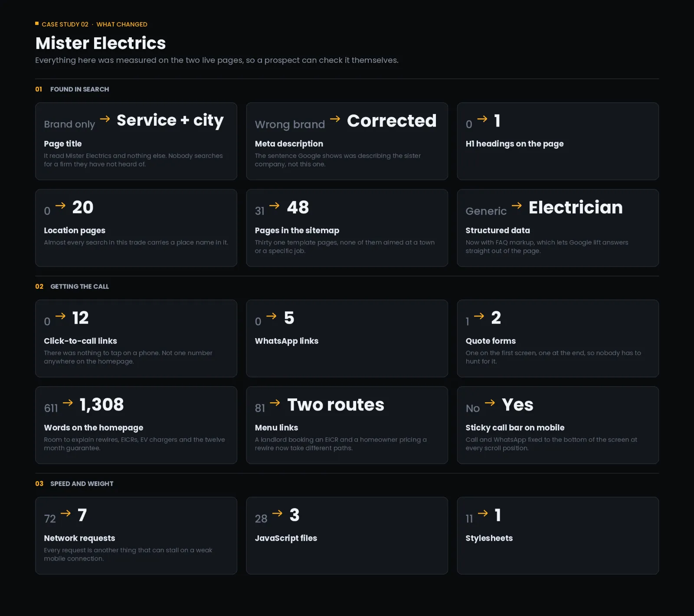
Task: Select the "Menu links" label
Action: click(277, 428)
